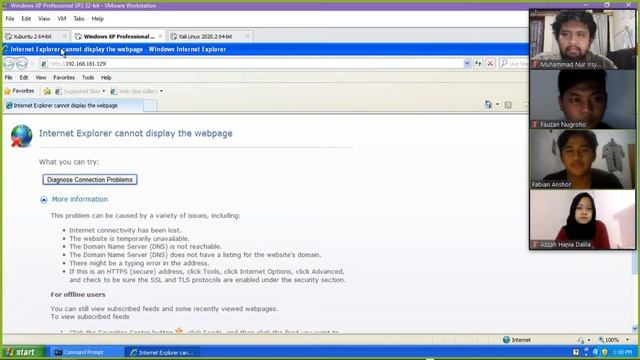Click the IE Forward navigation button

pos(22,63)
